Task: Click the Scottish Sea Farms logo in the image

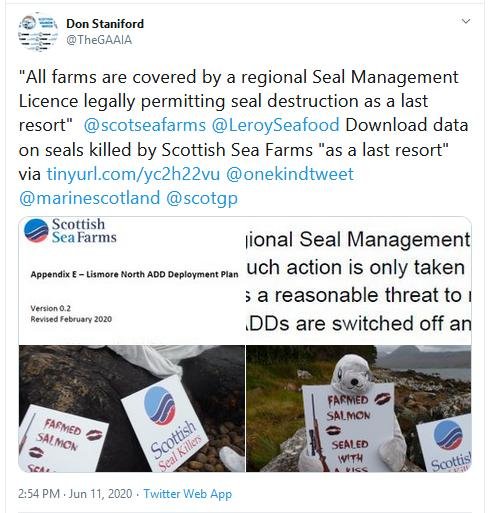Action: pyautogui.click(x=70, y=231)
